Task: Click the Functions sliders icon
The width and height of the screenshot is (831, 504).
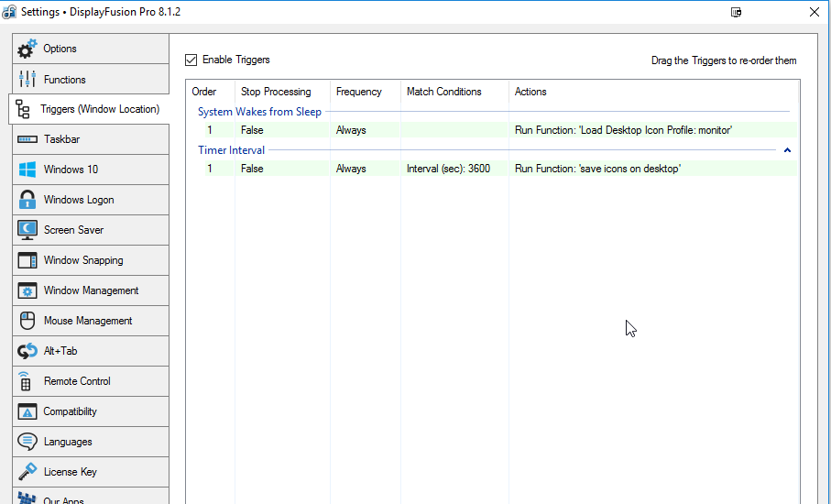Action: tap(27, 79)
